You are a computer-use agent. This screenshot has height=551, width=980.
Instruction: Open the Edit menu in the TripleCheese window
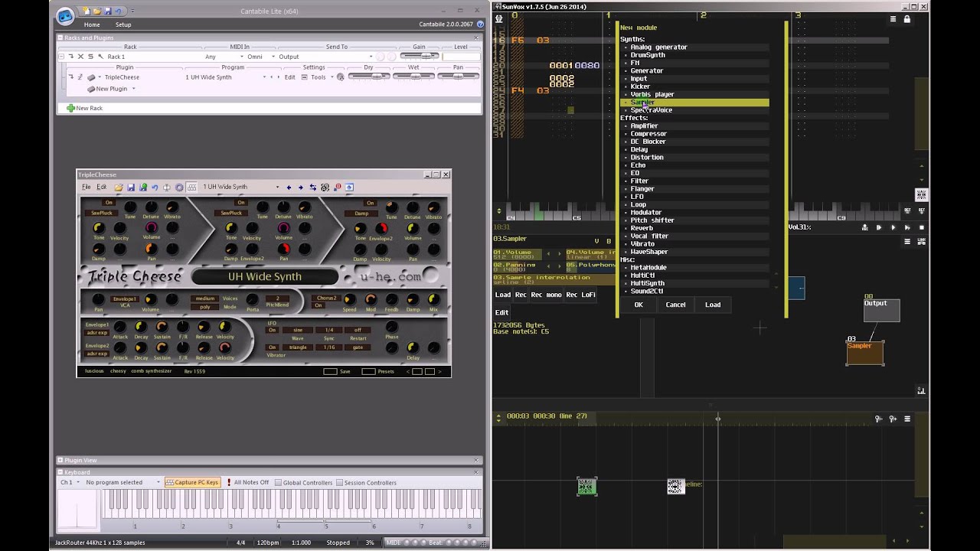tap(101, 187)
